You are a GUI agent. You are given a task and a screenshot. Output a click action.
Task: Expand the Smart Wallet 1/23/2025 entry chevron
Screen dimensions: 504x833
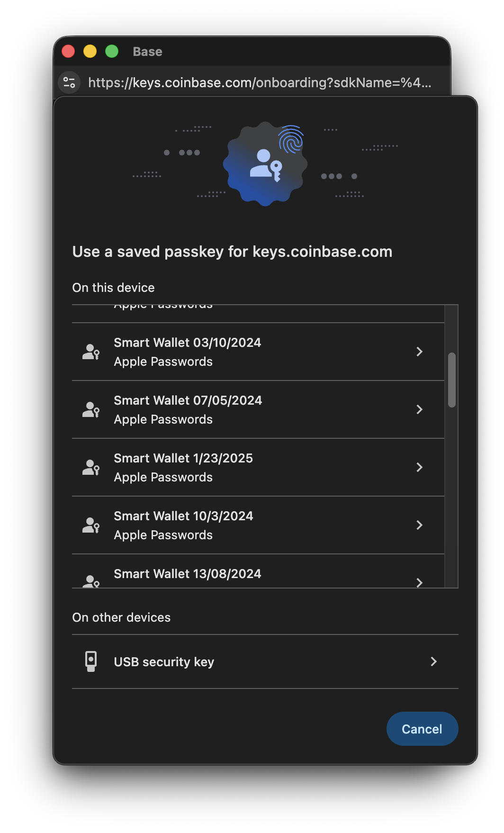[x=419, y=468]
